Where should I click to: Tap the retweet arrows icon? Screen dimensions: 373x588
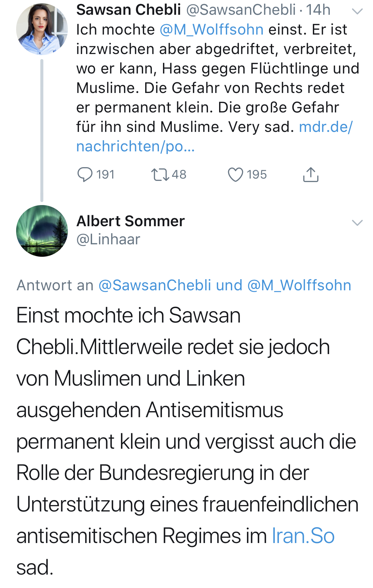coord(160,175)
